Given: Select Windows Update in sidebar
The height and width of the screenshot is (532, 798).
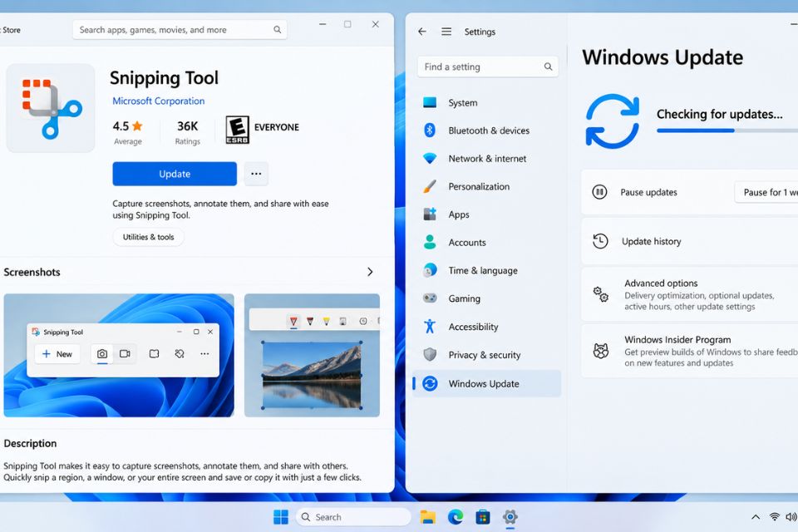Looking at the screenshot, I should click(x=486, y=383).
